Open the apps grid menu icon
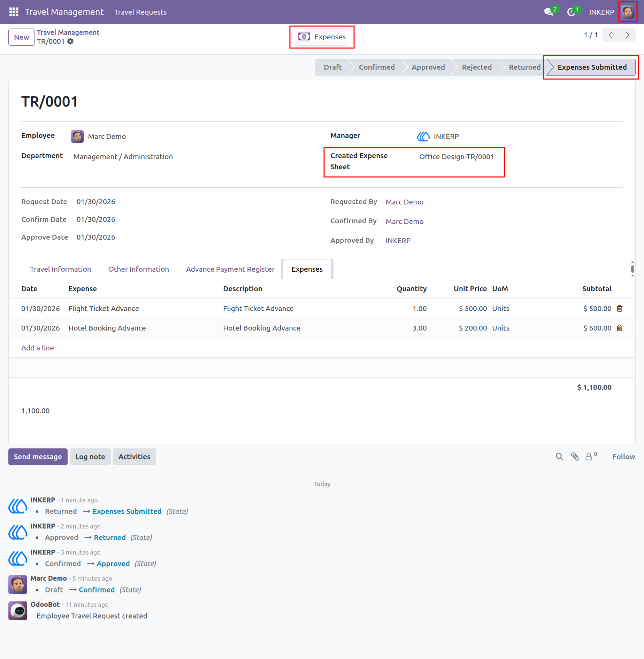Image resolution: width=644 pixels, height=659 pixels. click(14, 12)
